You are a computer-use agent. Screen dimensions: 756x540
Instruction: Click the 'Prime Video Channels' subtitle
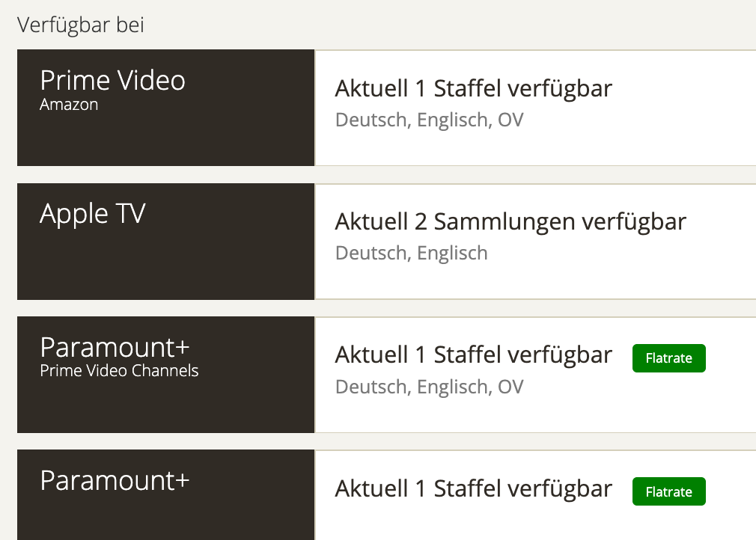[119, 370]
